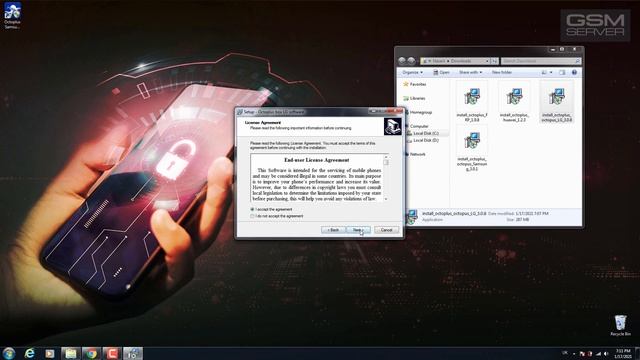Click New folder in Explorer toolbar
Screen dimensions: 640x360
[x=502, y=72]
